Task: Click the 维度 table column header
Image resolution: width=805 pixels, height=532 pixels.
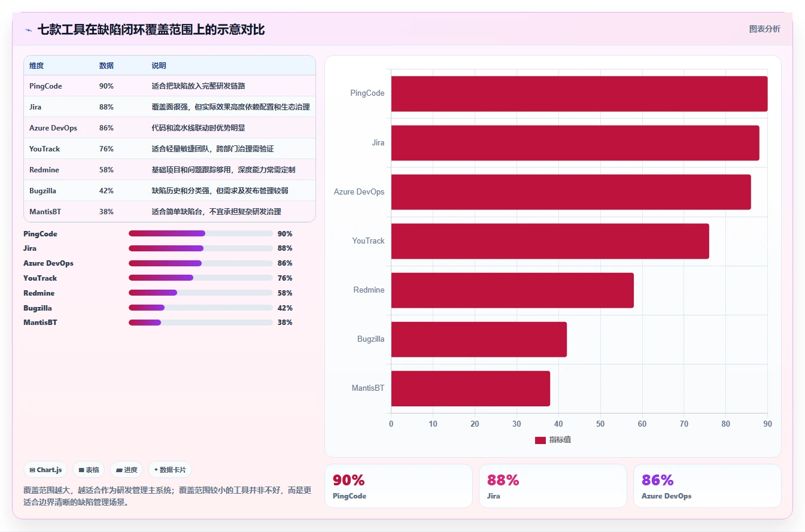Action: point(37,66)
